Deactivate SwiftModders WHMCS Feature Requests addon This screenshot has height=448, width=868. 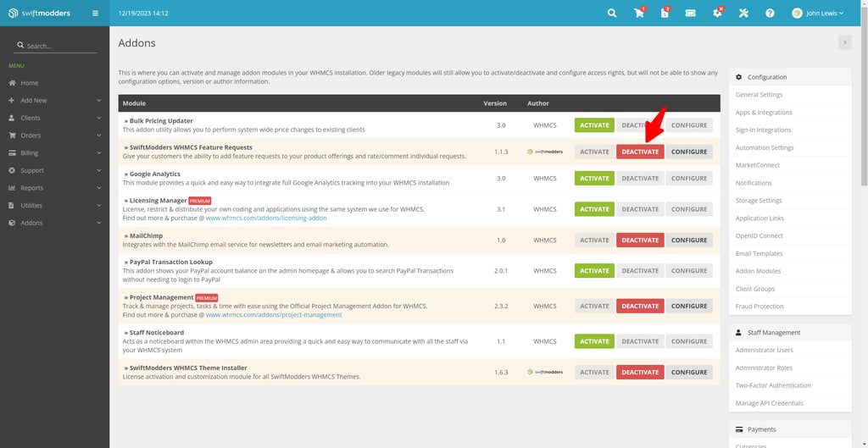click(640, 152)
